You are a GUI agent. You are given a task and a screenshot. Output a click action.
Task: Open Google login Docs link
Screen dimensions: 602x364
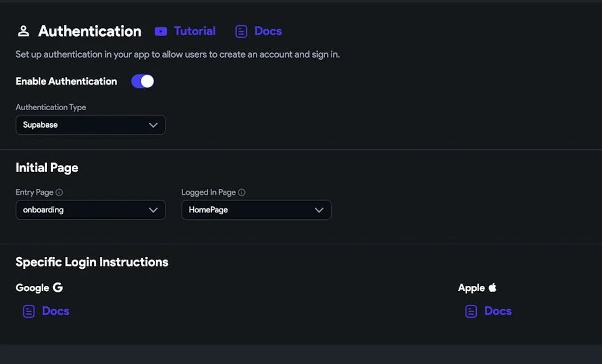(55, 311)
